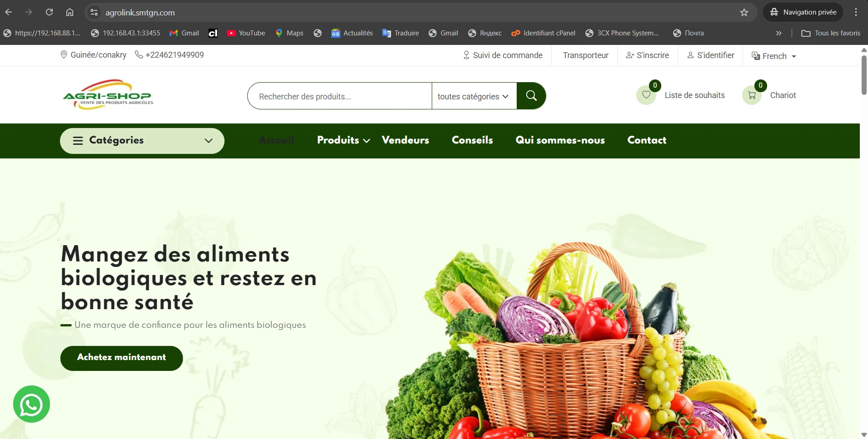Viewport: 868px width, 439px height.
Task: Open YouTube bookmark in favorites bar
Action: coord(246,33)
